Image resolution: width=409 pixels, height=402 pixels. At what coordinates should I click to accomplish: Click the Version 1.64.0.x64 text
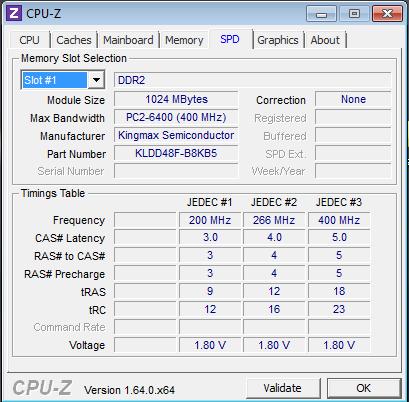click(x=129, y=390)
